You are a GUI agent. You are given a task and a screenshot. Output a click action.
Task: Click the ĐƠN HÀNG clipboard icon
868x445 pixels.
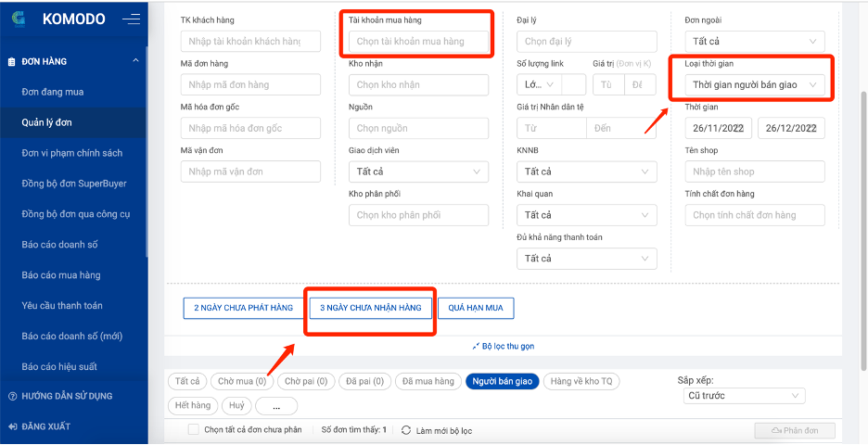click(12, 61)
